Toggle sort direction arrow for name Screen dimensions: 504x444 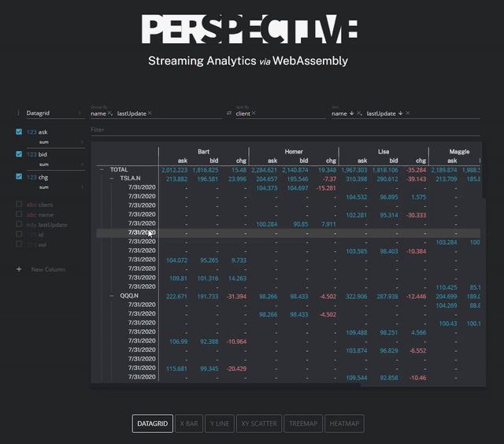(x=351, y=113)
